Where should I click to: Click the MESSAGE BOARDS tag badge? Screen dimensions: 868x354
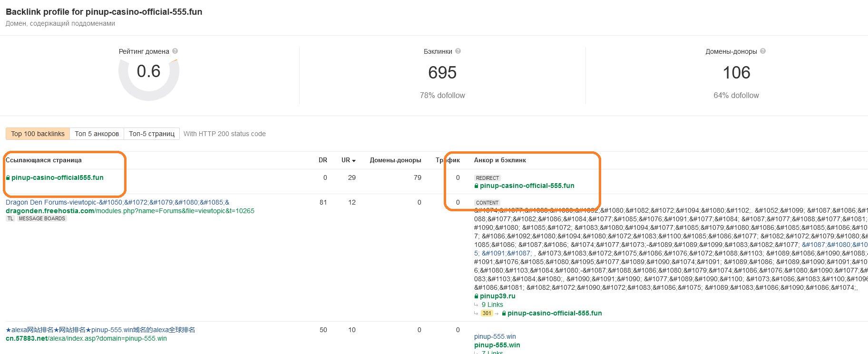[x=42, y=219]
